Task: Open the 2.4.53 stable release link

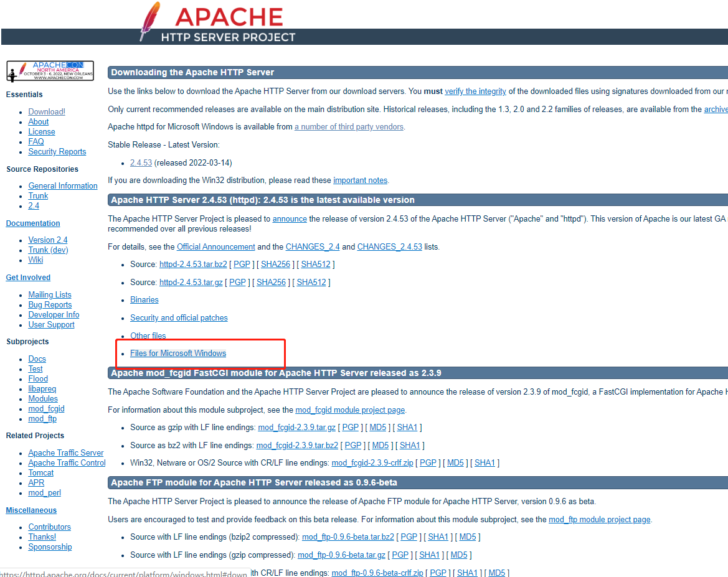Action: pos(141,163)
